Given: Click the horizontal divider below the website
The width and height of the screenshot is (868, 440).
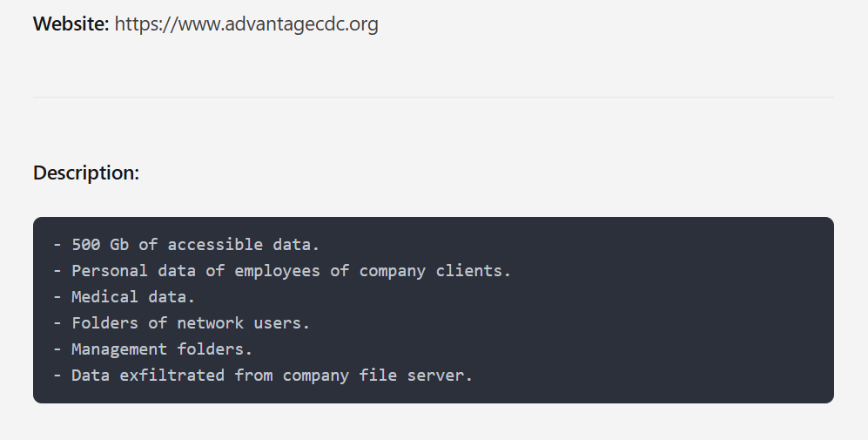Looking at the screenshot, I should [x=433, y=97].
